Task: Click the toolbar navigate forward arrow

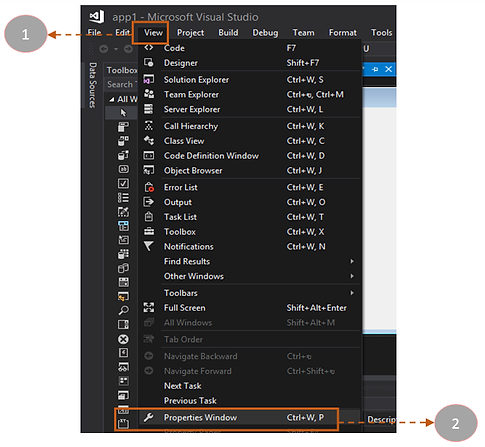Action: point(128,49)
